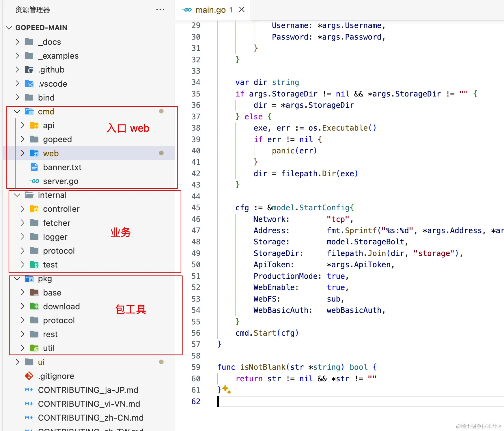
Task: Open CONTRIBUTING_vi-VN.md file
Action: pyautogui.click(x=89, y=404)
